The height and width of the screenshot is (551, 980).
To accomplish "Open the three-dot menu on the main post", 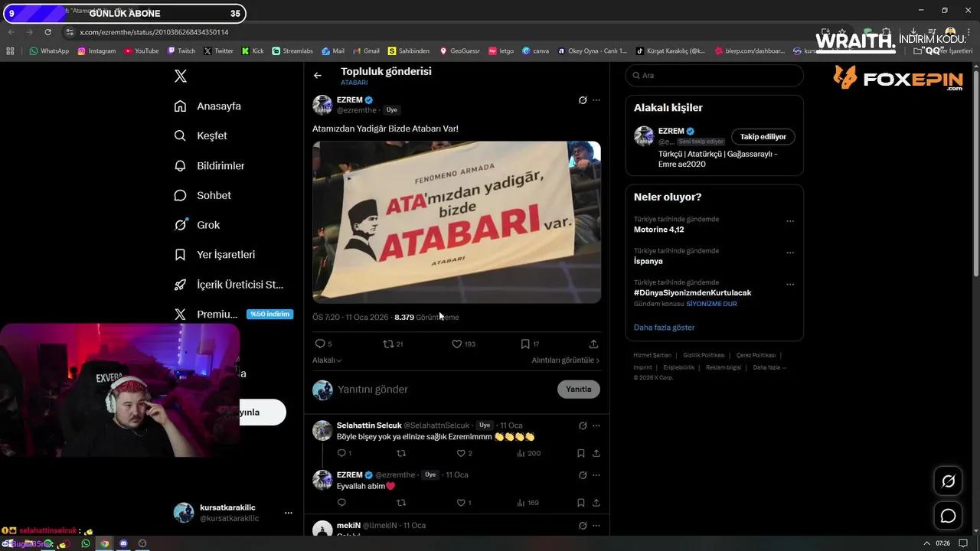I will (596, 100).
